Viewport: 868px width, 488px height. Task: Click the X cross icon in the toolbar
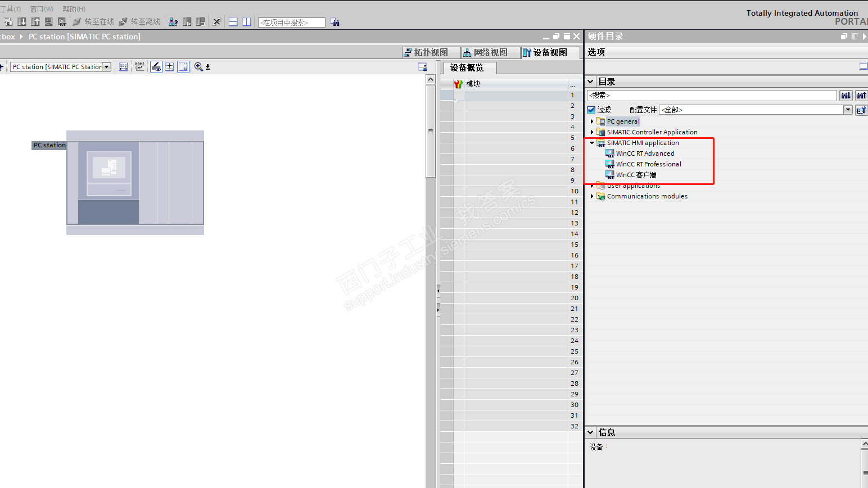point(217,22)
